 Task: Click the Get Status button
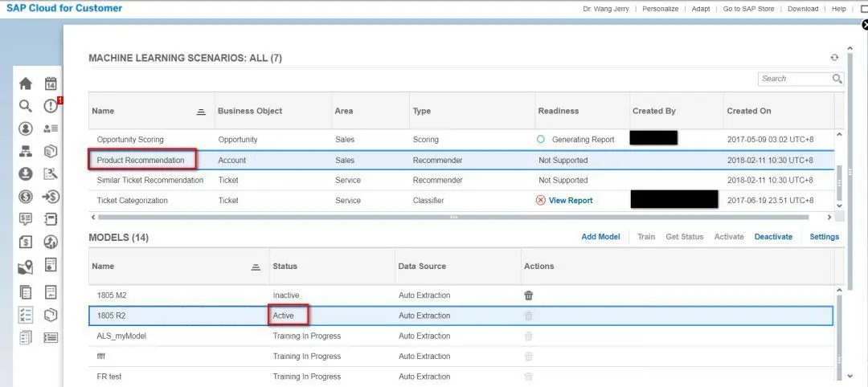tap(684, 237)
